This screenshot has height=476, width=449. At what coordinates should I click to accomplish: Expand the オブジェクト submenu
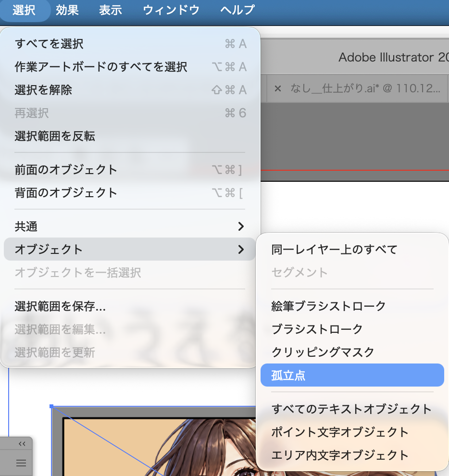pyautogui.click(x=130, y=249)
